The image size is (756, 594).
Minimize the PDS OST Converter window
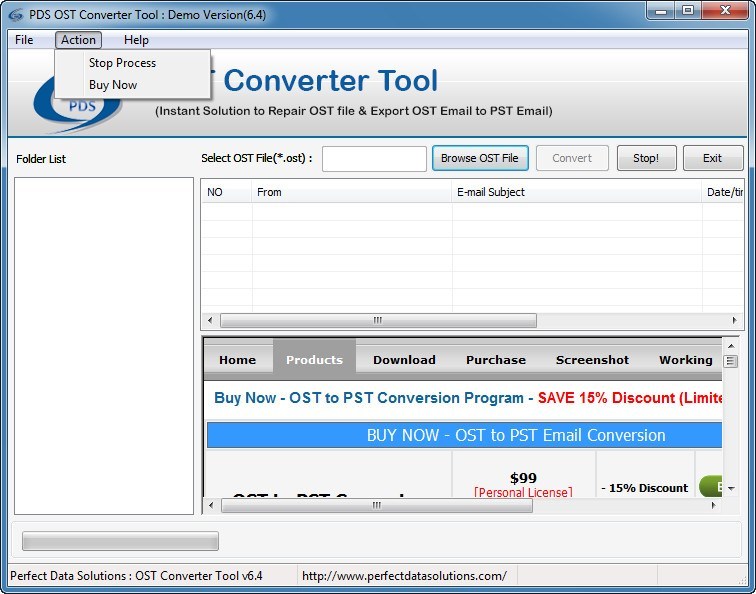click(x=661, y=11)
